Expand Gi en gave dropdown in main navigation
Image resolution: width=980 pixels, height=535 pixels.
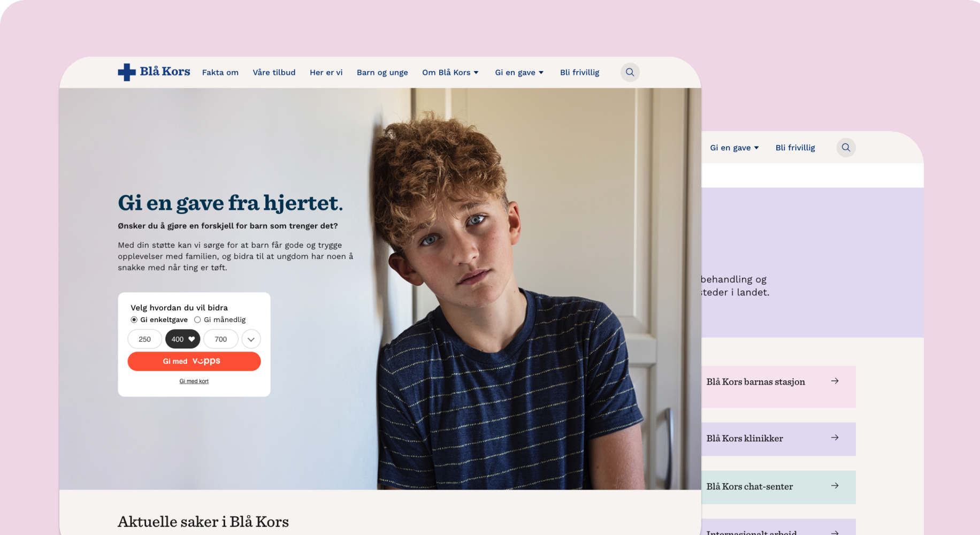click(519, 72)
